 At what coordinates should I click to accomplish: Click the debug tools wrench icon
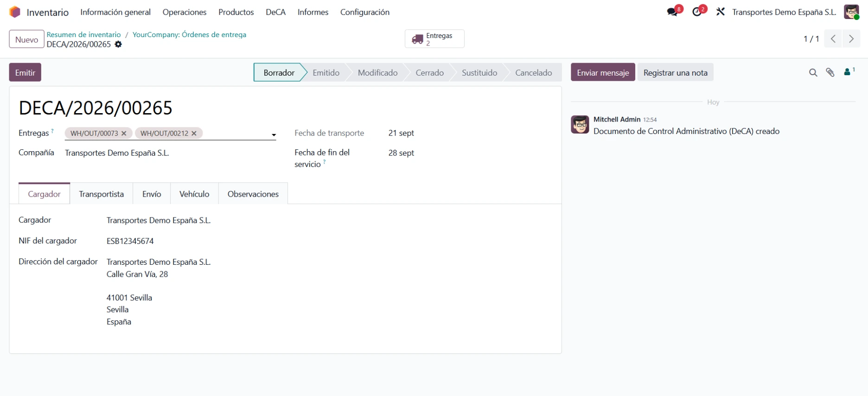720,12
